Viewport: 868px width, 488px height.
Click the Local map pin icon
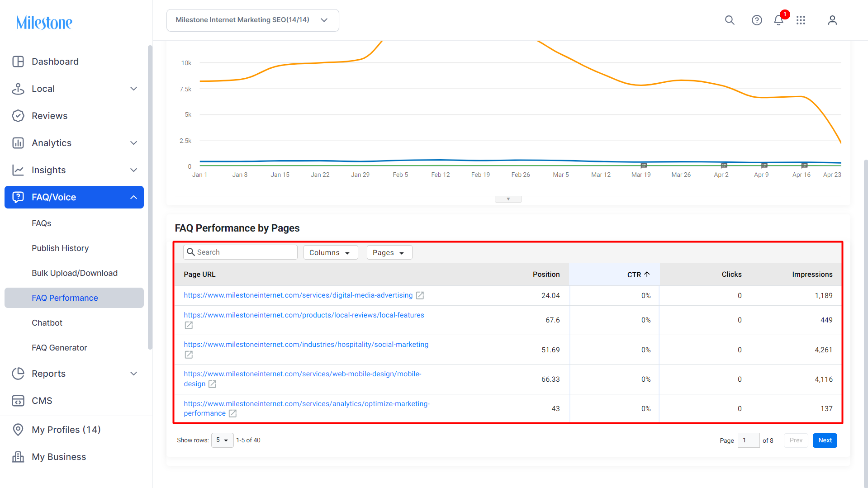pos(18,89)
